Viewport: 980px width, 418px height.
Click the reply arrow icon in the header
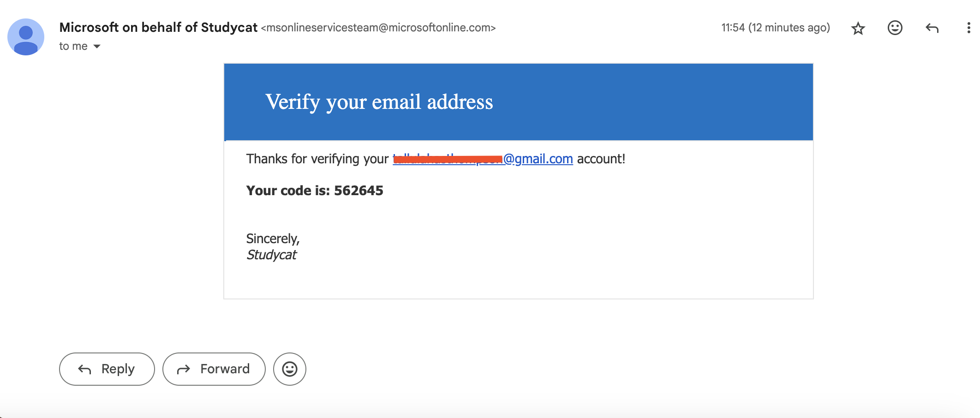tap(932, 28)
